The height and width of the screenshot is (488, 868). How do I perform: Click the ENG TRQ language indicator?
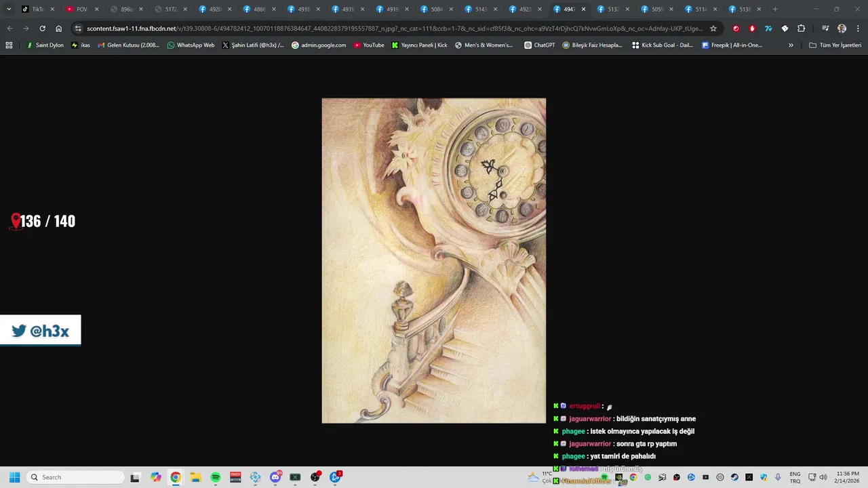point(795,477)
